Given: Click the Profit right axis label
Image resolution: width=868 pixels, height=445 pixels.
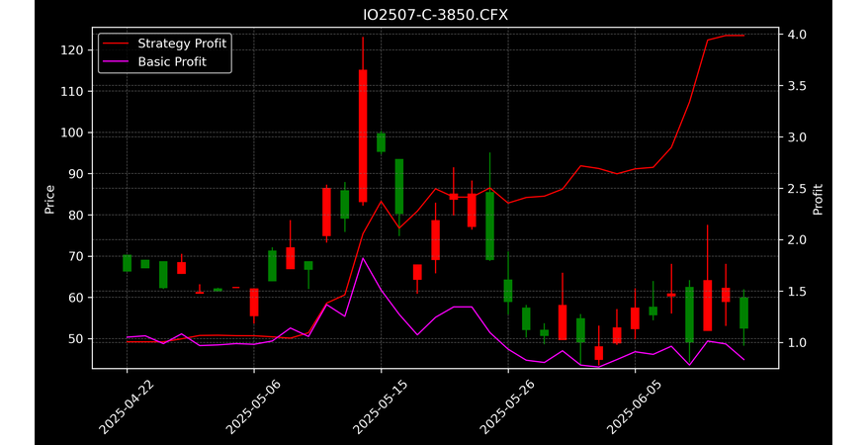Looking at the screenshot, I should pyautogui.click(x=818, y=200).
